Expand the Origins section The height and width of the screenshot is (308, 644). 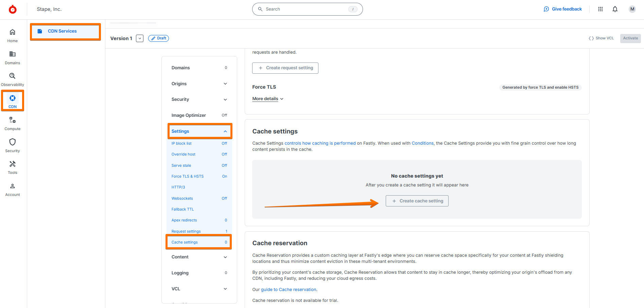(199, 84)
